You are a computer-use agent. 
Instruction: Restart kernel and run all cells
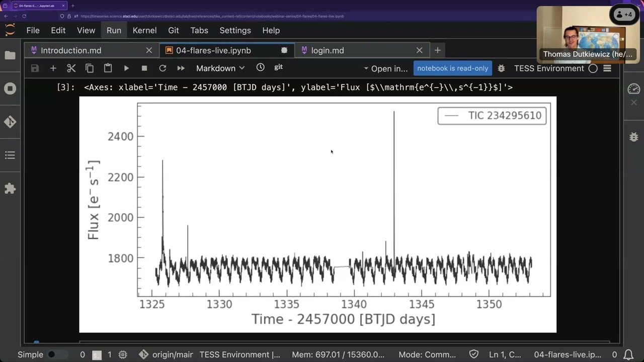(181, 68)
